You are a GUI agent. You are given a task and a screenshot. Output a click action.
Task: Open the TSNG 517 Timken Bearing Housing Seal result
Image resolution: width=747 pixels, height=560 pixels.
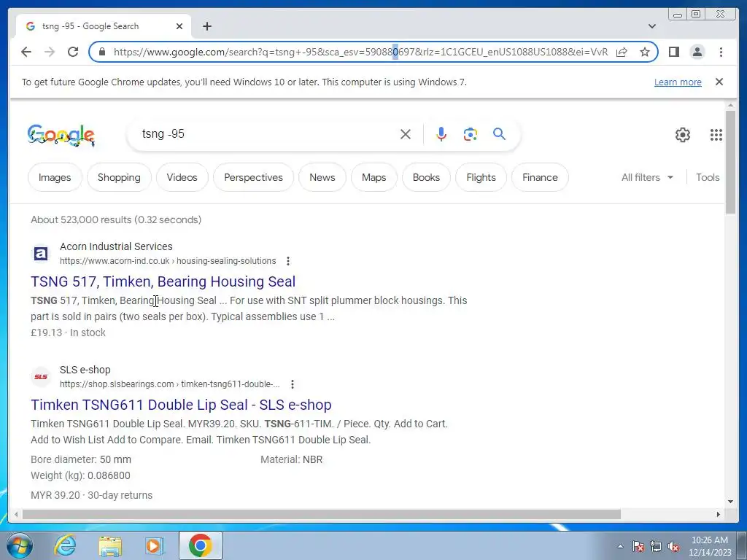(x=163, y=281)
